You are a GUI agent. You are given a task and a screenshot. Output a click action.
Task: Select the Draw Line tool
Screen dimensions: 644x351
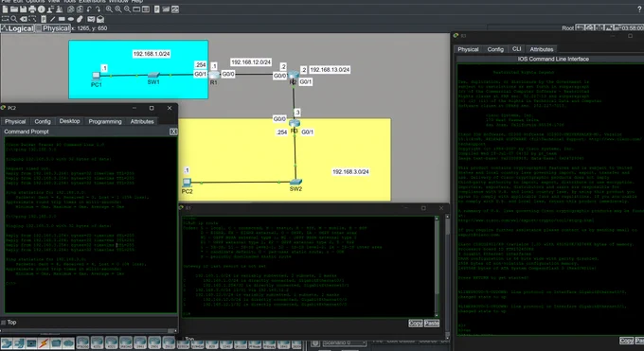pyautogui.click(x=53, y=19)
